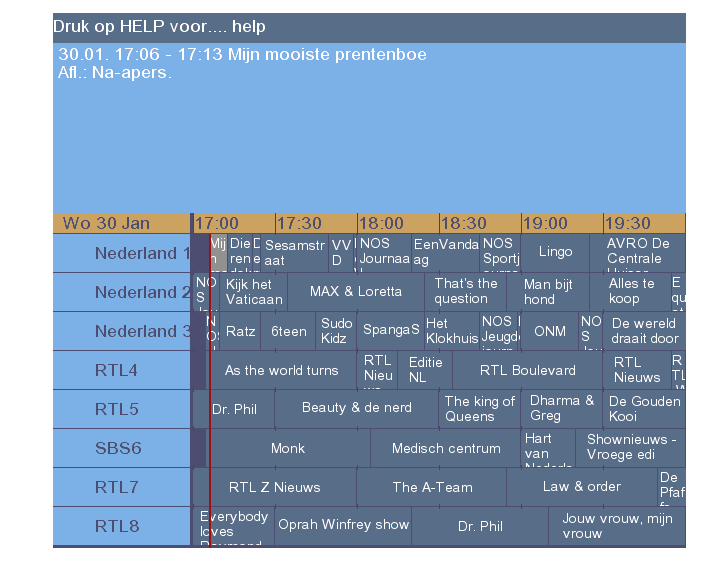Select AVRO De Centrale Huisarts programme
Image resolution: width=720 pixels, height=576 pixels.
[x=638, y=253]
